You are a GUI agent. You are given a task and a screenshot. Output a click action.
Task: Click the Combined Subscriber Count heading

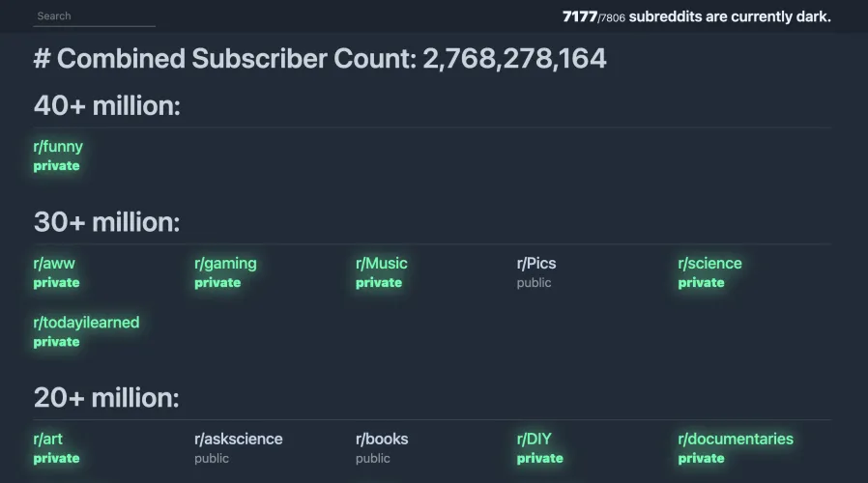[x=320, y=59]
